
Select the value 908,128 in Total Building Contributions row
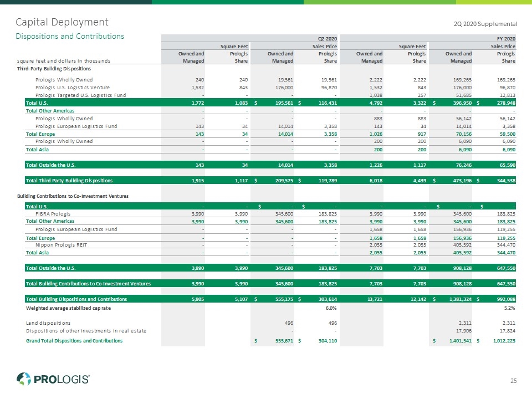point(462,284)
